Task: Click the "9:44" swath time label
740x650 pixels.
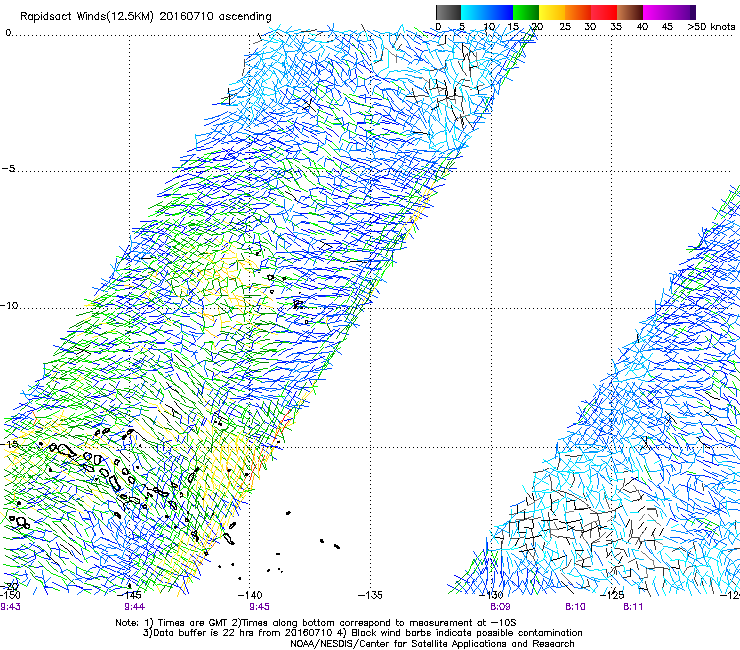Action: tap(135, 607)
